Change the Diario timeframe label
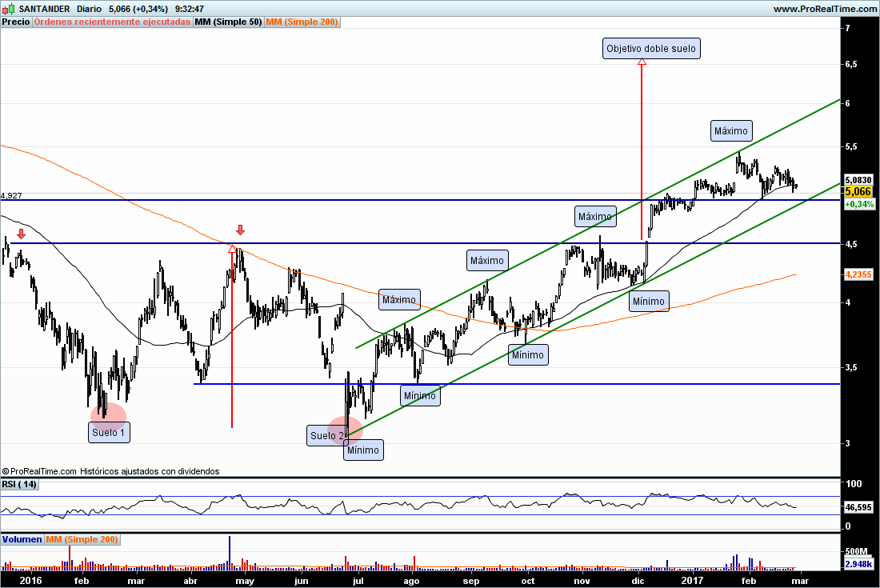This screenshot has height=588, width=880. 90,9
